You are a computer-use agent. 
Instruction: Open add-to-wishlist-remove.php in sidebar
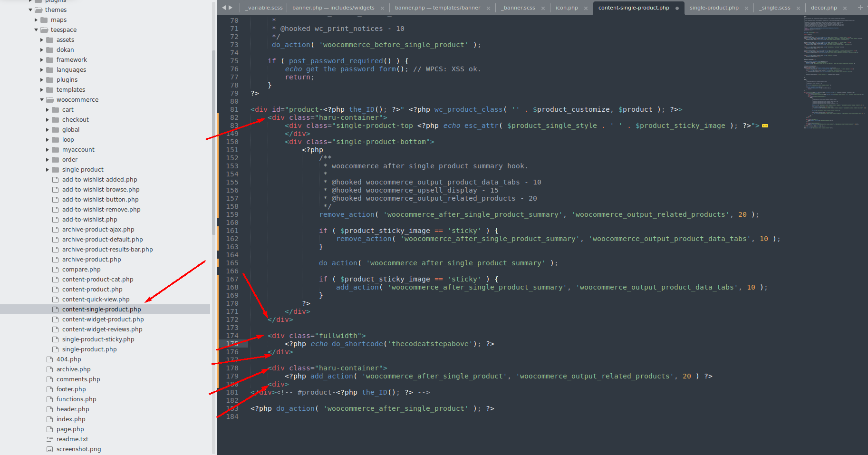101,210
